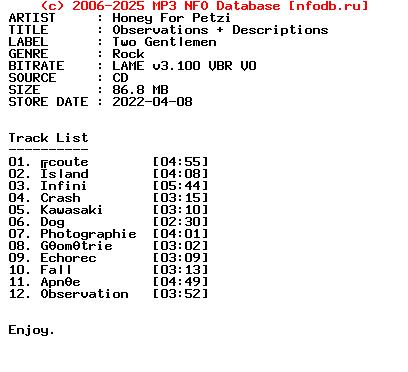Screen dimensions: 408x372
Task: Click duration [03:10]
Action: [x=180, y=210]
